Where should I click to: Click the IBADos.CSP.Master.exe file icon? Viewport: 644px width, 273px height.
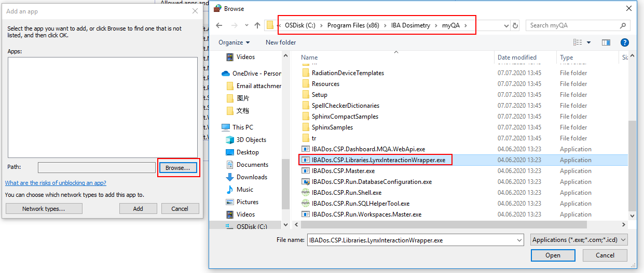(306, 171)
